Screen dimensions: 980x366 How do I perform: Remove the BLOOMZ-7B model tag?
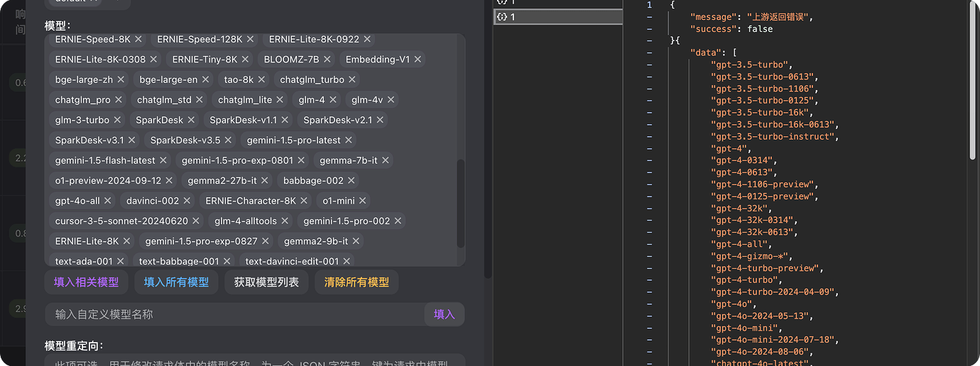point(327,60)
